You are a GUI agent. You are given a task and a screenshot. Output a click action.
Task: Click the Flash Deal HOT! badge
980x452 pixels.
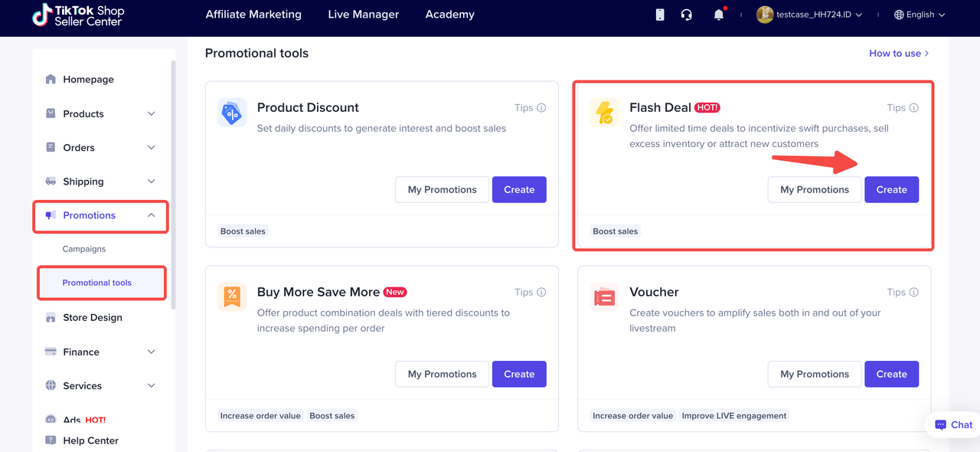point(707,108)
